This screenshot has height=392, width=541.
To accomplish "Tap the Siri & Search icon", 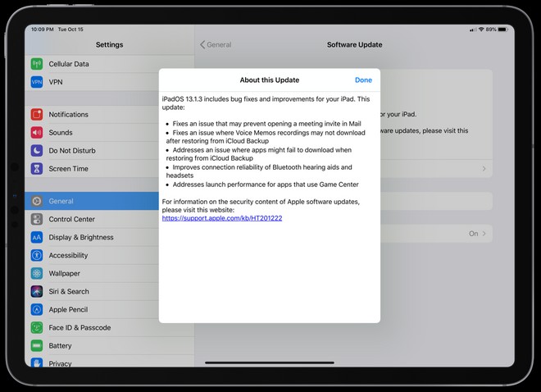I will click(37, 292).
